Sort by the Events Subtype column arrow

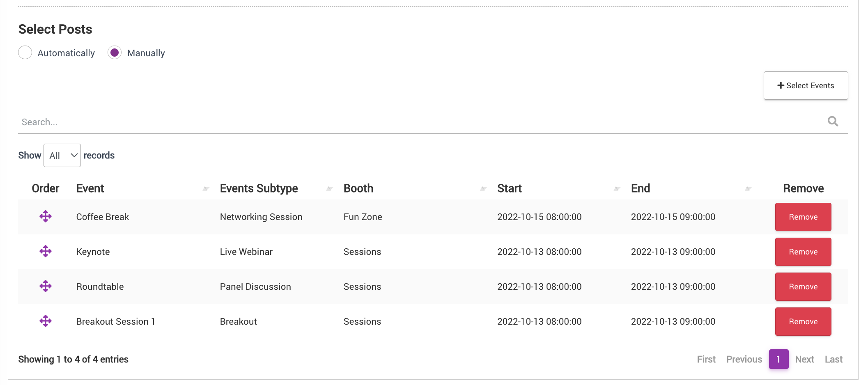(329, 189)
